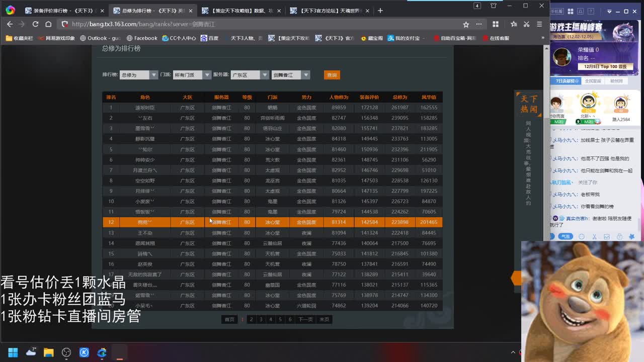Click the 下一页 next page link
644x362 pixels.
[x=305, y=319]
